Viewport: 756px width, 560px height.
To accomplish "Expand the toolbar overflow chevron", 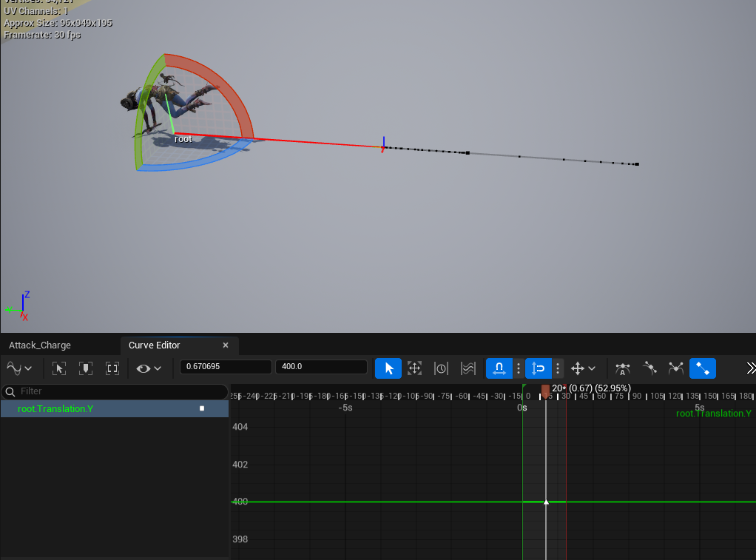I will (751, 368).
